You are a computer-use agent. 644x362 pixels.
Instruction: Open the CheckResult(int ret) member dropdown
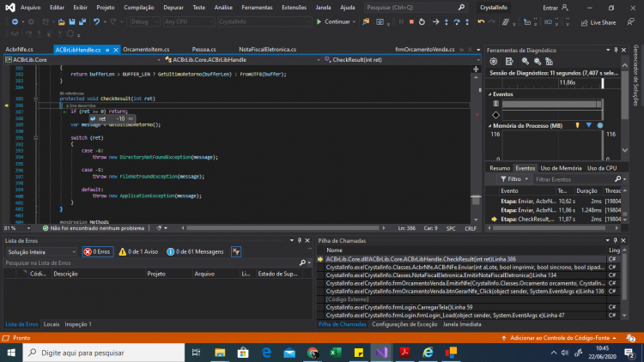click(x=402, y=60)
